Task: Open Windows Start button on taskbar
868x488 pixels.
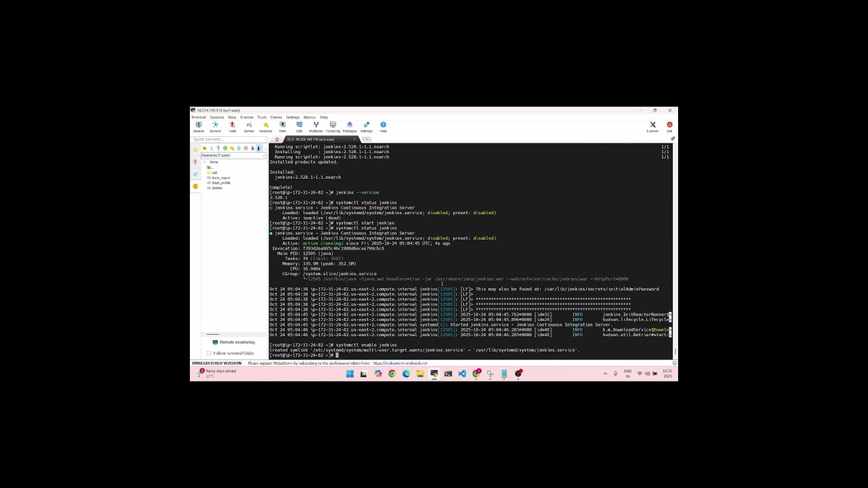Action: pyautogui.click(x=349, y=373)
